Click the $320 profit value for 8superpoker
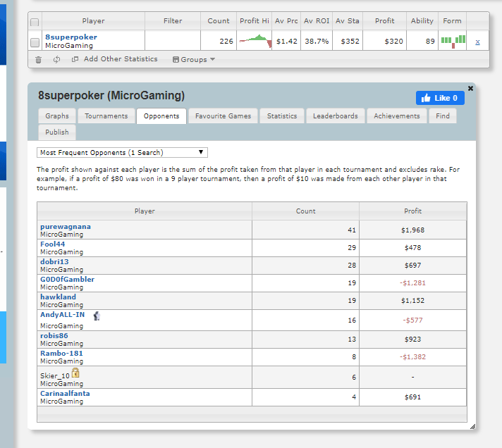The height and width of the screenshot is (448, 502). pos(393,42)
